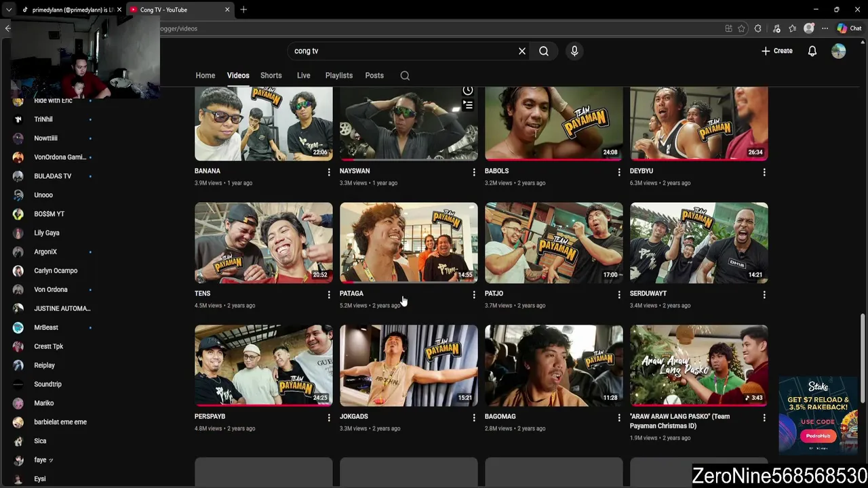Open BULADAS TV subscription in sidebar
Image resolution: width=868 pixels, height=488 pixels.
click(53, 176)
